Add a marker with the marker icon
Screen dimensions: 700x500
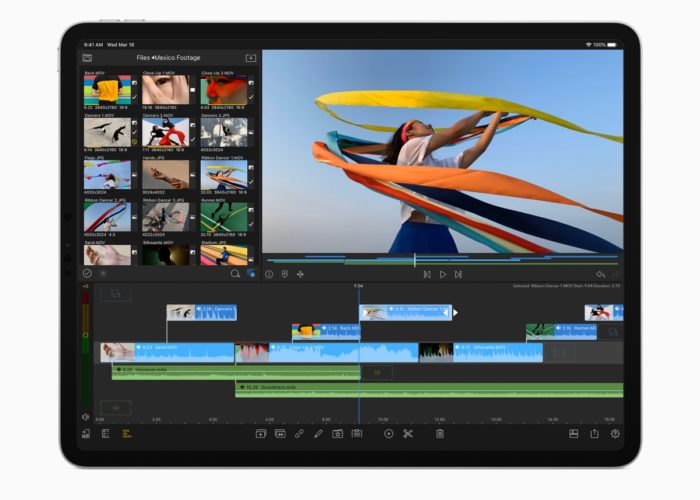click(284, 274)
